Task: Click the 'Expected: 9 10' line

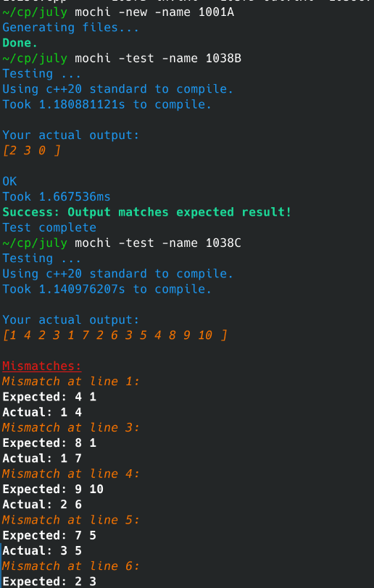Action: 53,489
